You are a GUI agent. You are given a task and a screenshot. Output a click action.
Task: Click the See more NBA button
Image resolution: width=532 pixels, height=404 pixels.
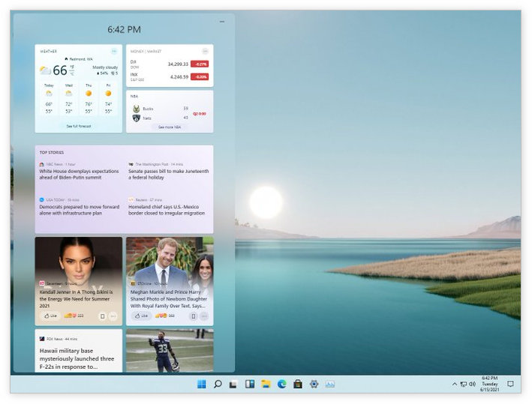coord(169,127)
